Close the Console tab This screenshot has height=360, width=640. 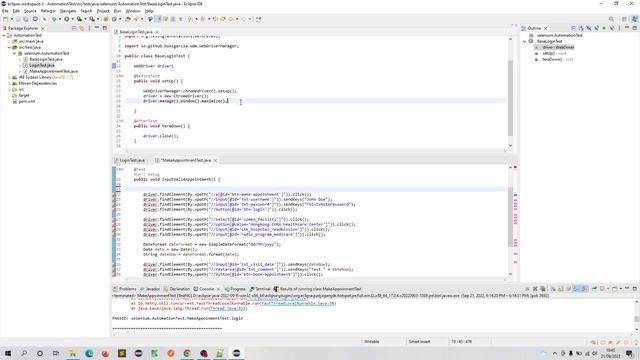point(218,289)
